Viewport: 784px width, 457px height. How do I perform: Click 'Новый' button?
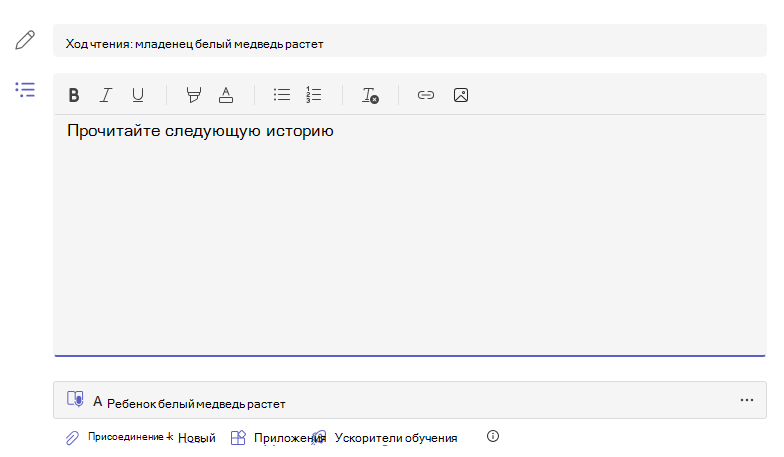tap(196, 438)
